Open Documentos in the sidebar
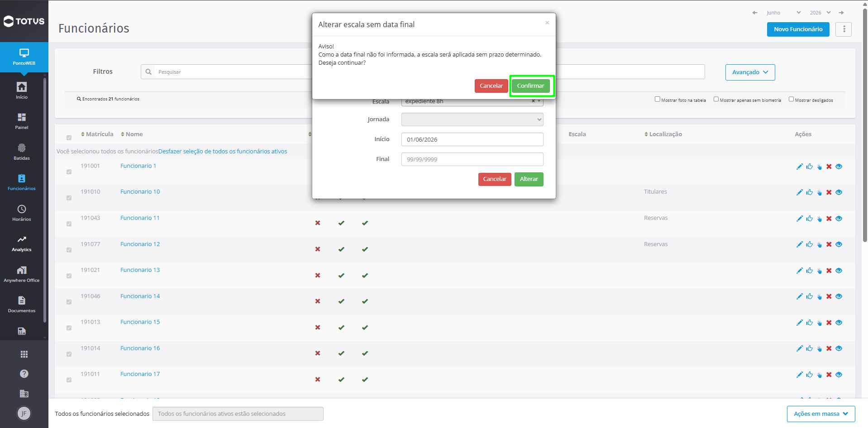This screenshot has height=428, width=868. tap(22, 304)
